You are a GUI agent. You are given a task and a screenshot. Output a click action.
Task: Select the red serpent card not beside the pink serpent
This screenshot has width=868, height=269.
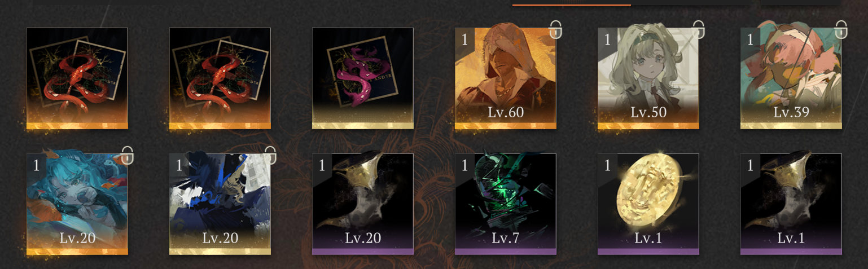[77, 78]
